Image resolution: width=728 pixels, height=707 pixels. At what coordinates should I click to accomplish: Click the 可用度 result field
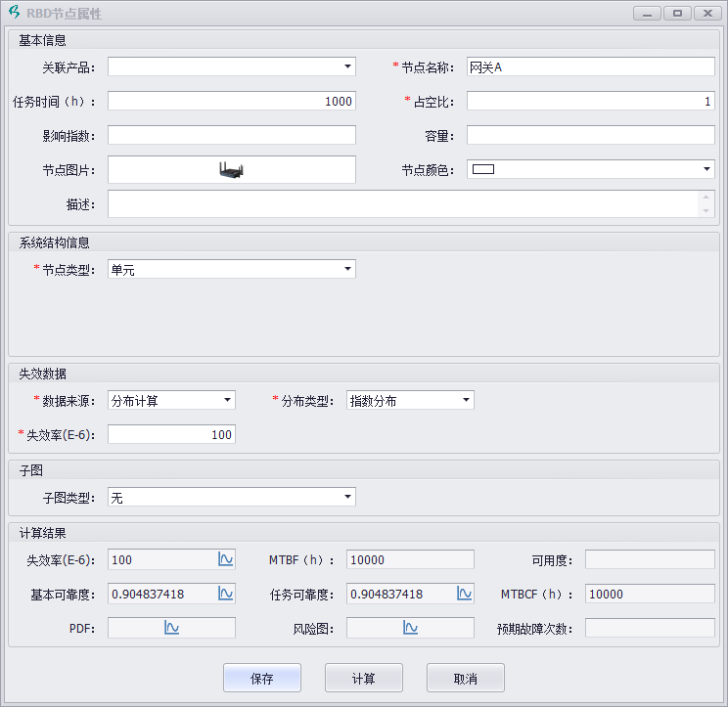tap(650, 559)
